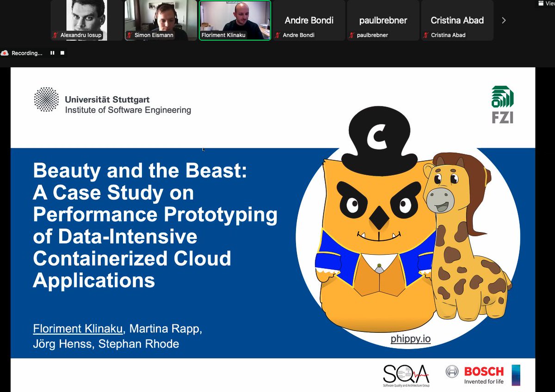555x392 pixels.
Task: Select Andre Bondi's participant tile
Action: [x=309, y=20]
